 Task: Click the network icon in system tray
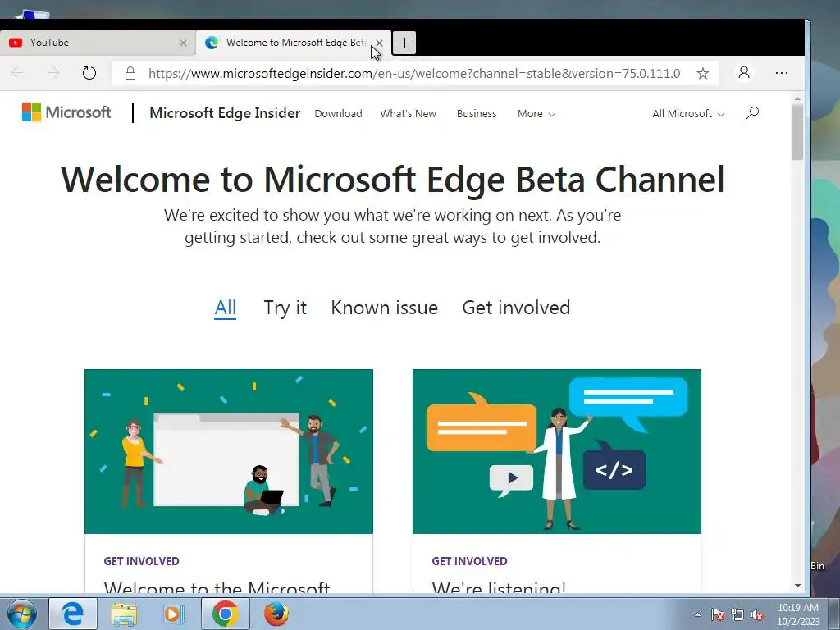click(737, 614)
